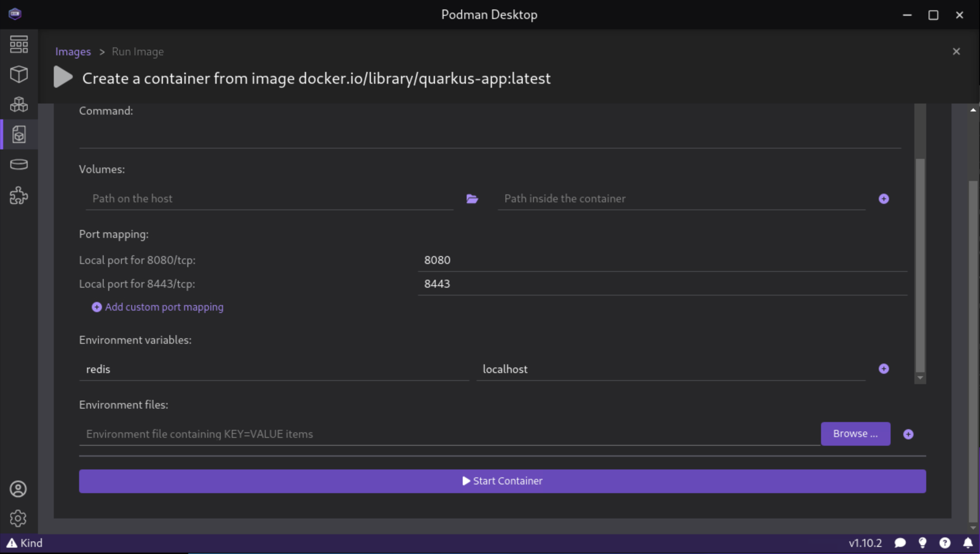
Task: Click the large play icon beside title
Action: coord(63,77)
